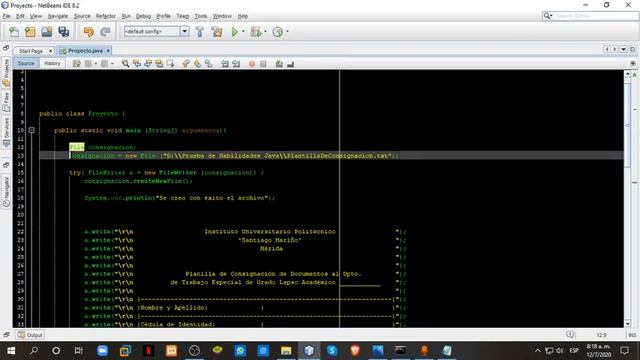
Task: Click the red Start Macro Recording icon
Action: 252,64
